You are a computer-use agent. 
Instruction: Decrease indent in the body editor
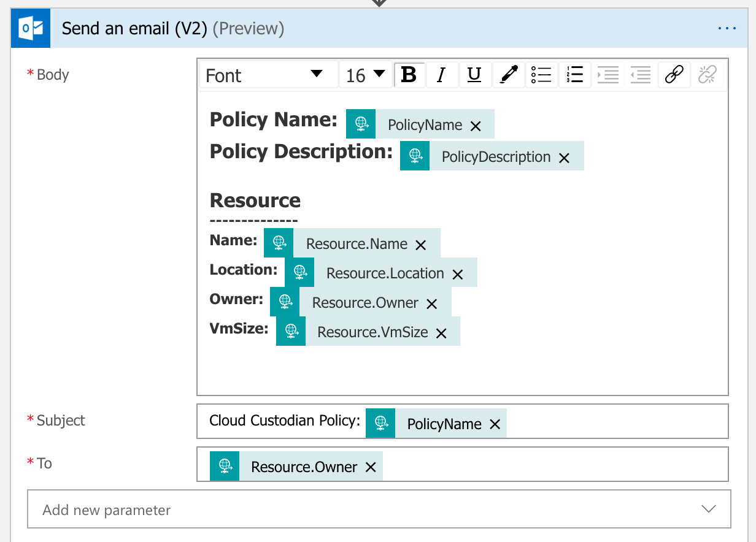tap(641, 75)
